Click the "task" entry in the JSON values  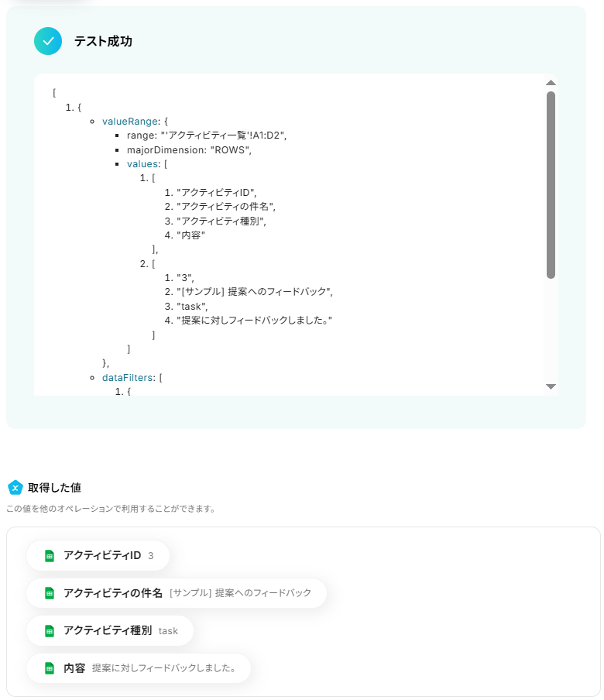pos(192,307)
